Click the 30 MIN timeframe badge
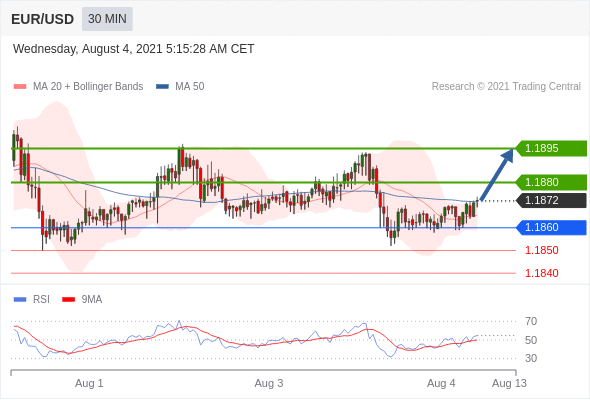This screenshot has width=590, height=400. coord(107,18)
